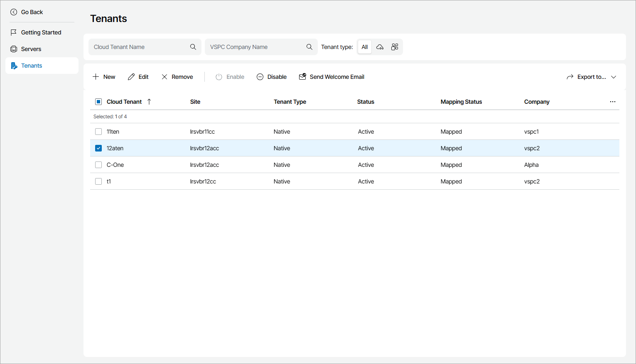Filter tenants by cloud type icon
This screenshot has height=364, width=636.
[380, 47]
